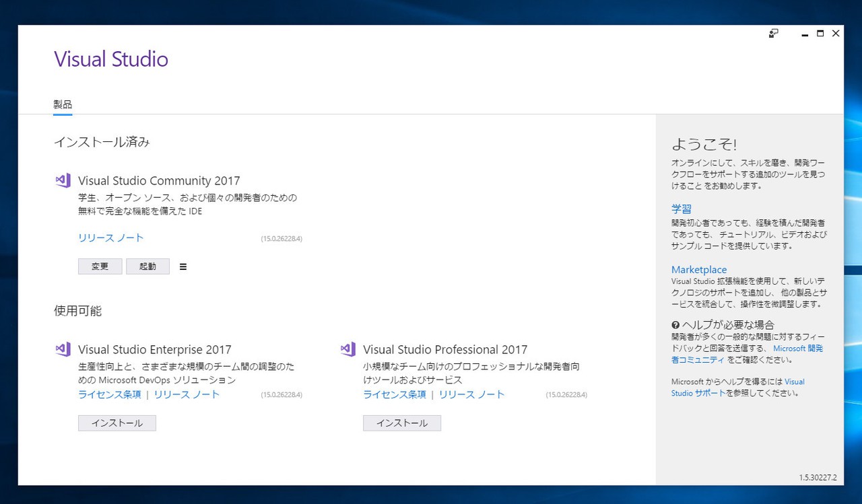Open リリース ノート for Community 2017

(111, 238)
